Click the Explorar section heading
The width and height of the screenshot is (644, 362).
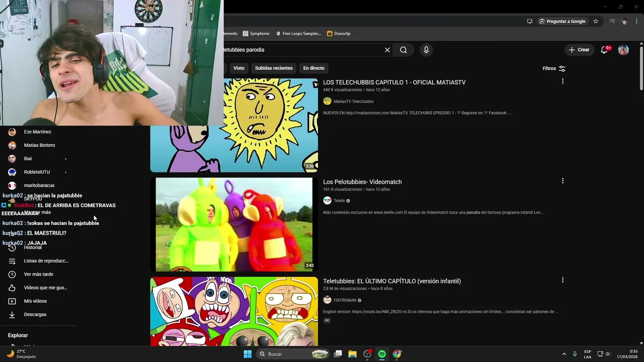tap(18, 335)
